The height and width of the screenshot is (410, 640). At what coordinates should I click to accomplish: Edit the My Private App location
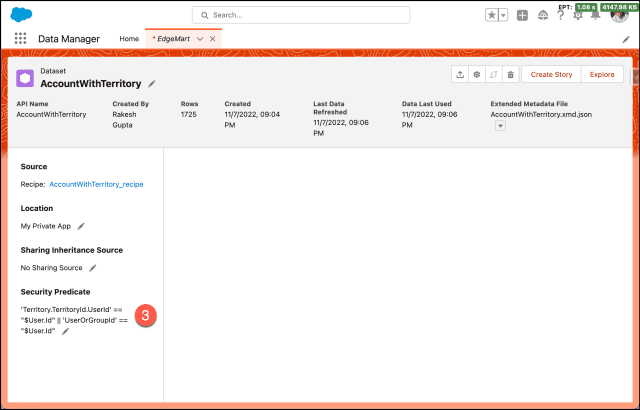coord(82,227)
